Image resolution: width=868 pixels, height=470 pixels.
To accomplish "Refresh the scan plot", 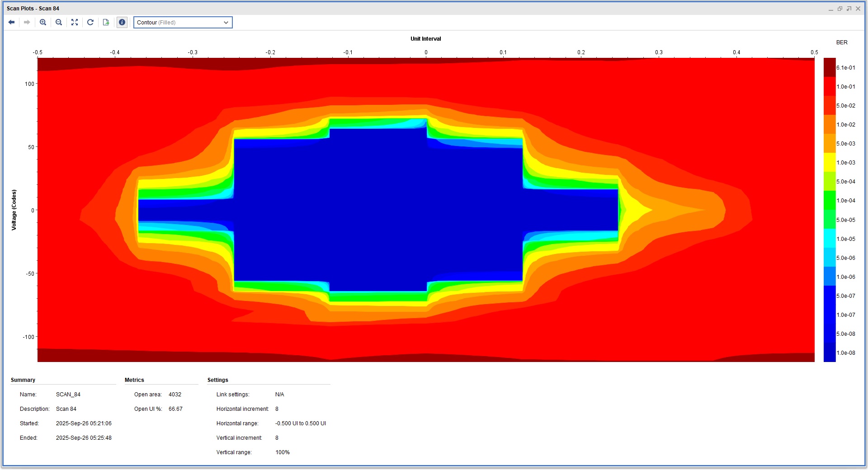I will [90, 22].
